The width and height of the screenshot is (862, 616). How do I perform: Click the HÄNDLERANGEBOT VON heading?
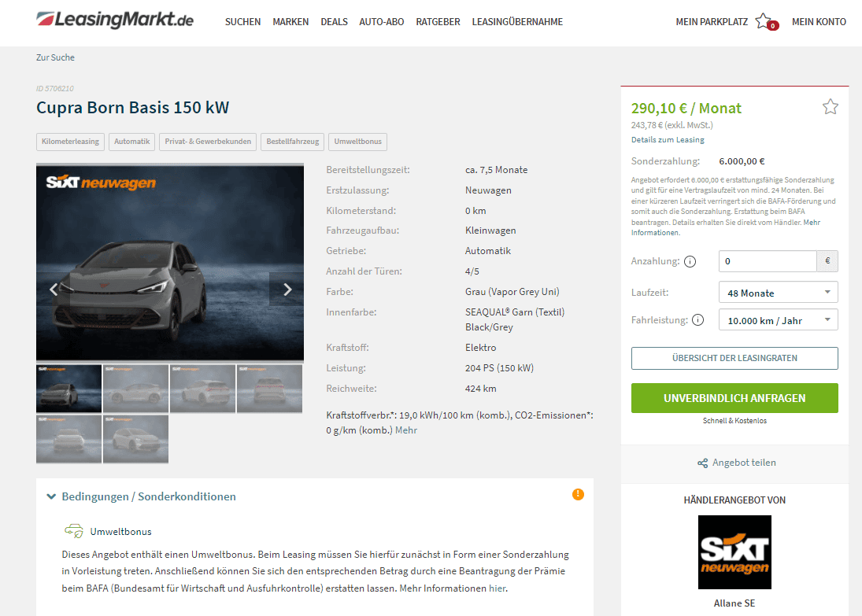734,500
